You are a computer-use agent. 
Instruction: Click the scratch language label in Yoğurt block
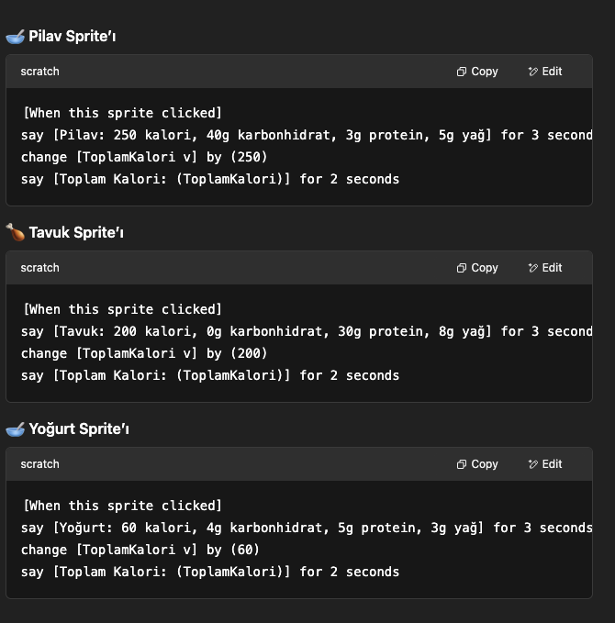pos(40,464)
